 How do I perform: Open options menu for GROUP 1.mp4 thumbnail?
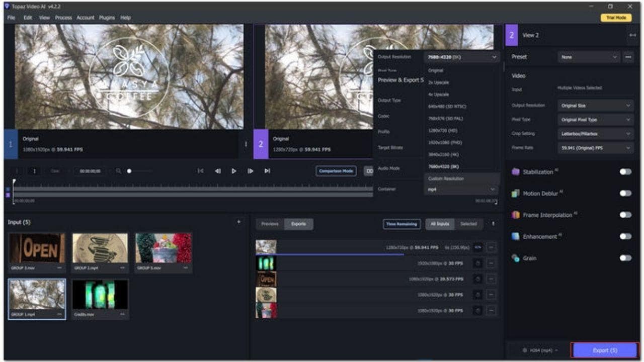pyautogui.click(x=59, y=314)
